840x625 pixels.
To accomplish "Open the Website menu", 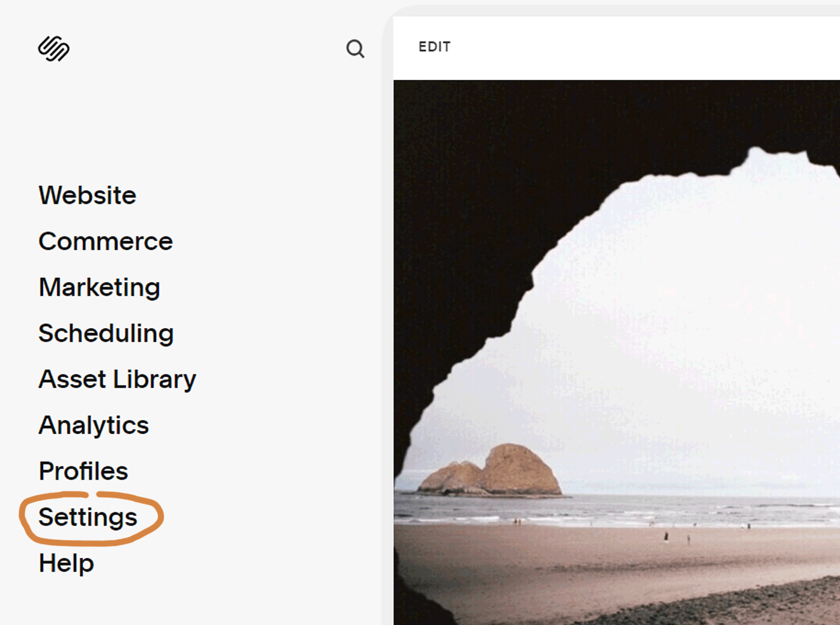I will tap(88, 196).
